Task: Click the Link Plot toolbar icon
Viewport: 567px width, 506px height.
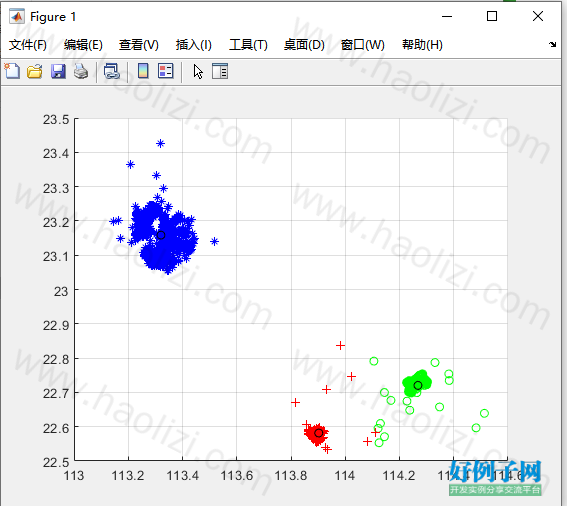Action: (x=112, y=71)
